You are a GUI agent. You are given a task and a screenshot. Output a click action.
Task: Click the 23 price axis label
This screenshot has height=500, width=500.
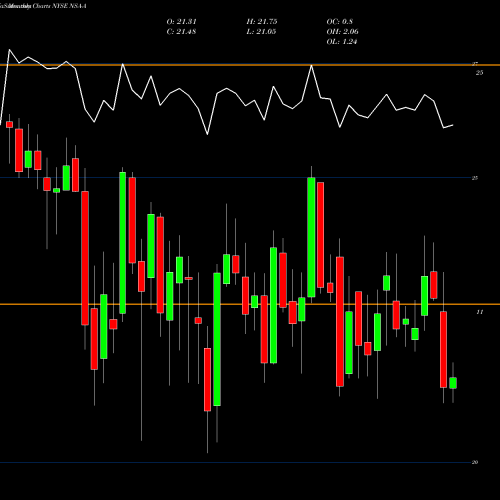[x=475, y=178]
